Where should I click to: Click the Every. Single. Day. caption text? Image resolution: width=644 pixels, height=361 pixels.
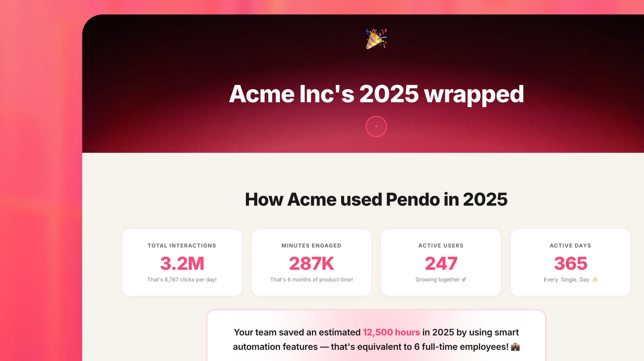[567, 280]
